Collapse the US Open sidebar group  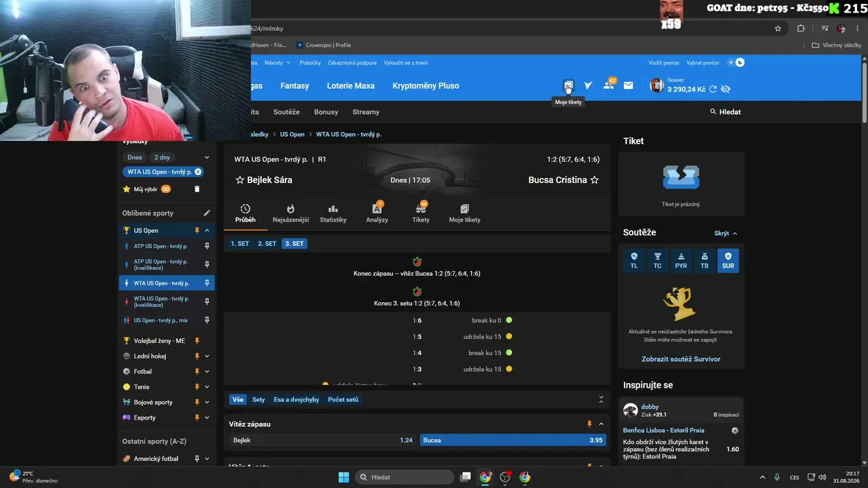pos(207,230)
